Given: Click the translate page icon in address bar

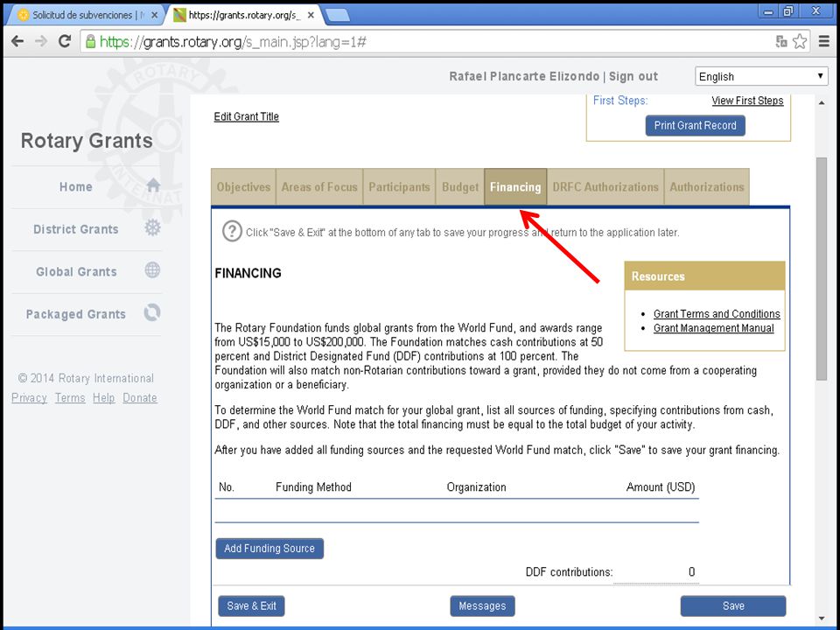Looking at the screenshot, I should 781,41.
